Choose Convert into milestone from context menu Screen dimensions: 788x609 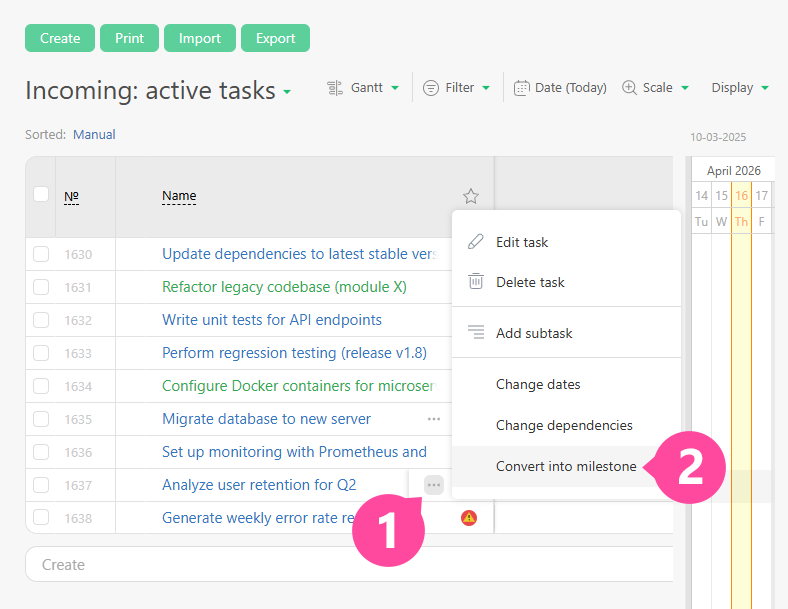[566, 466]
